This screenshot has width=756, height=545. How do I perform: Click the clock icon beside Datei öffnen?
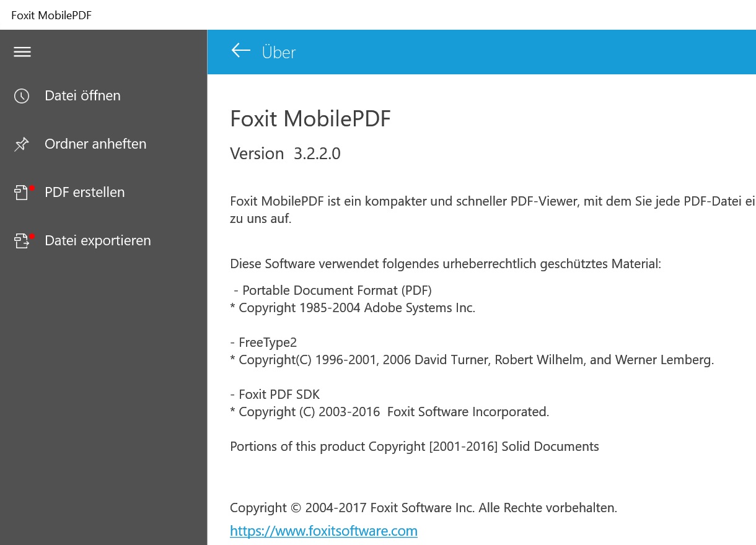tap(22, 96)
